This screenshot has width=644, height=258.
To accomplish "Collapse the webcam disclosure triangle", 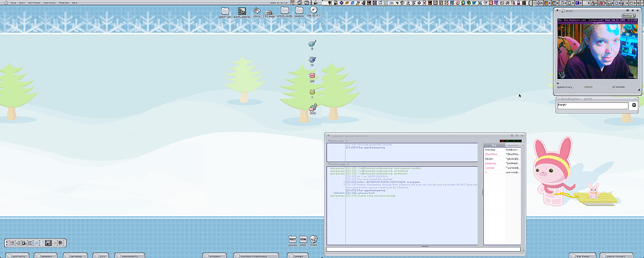I will [558, 83].
